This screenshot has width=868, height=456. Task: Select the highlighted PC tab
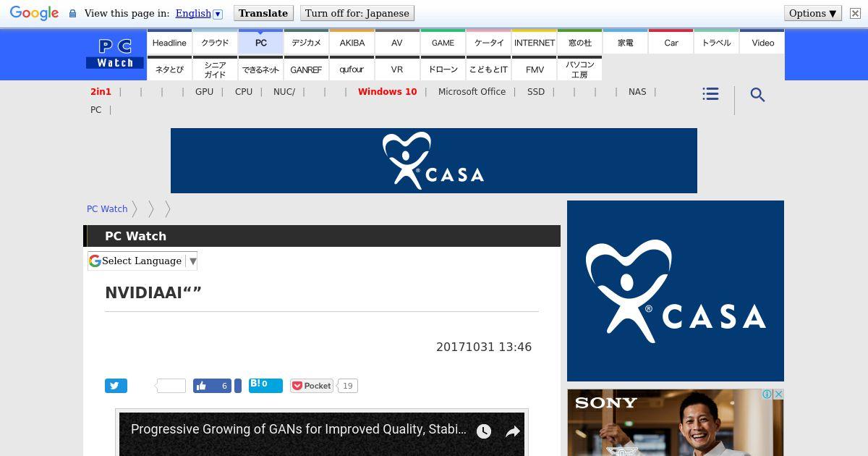point(261,42)
